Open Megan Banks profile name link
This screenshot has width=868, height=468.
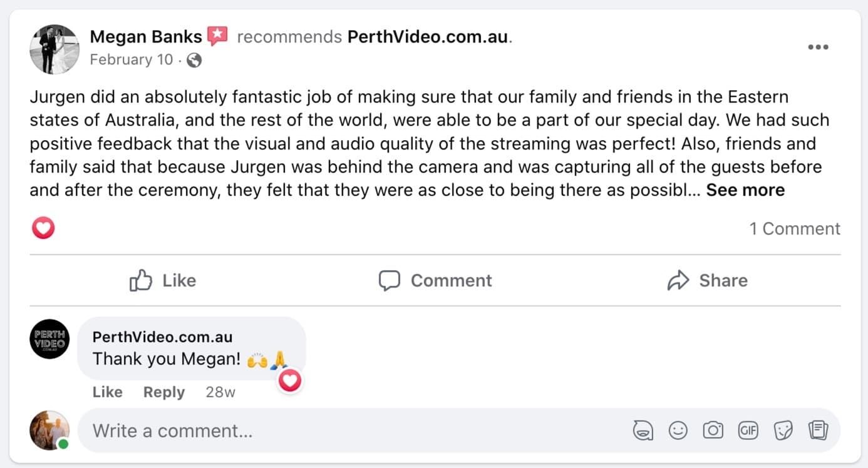pyautogui.click(x=146, y=37)
